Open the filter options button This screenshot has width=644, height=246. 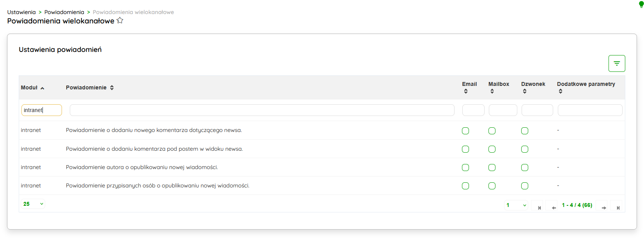(616, 63)
